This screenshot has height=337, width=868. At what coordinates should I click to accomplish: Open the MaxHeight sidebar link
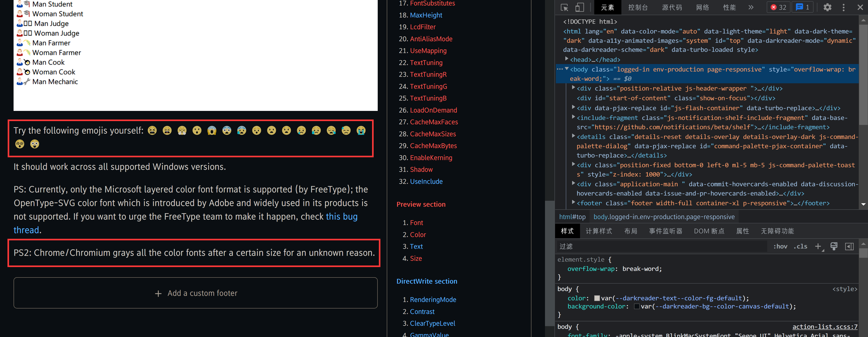point(426,15)
